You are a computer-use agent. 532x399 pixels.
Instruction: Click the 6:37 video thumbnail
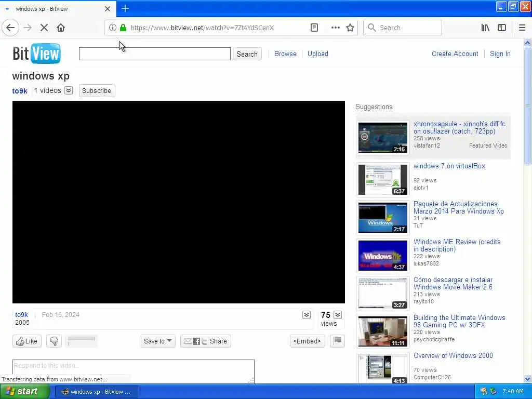coord(383,180)
